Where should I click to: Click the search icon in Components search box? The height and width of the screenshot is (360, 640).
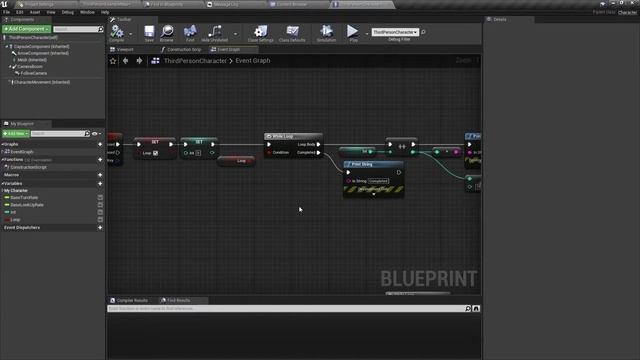click(100, 29)
